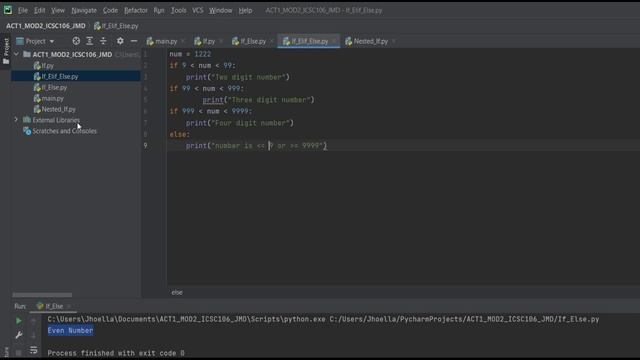640x360 pixels.
Task: Select If_Else.py in project tree
Action: click(x=50, y=87)
